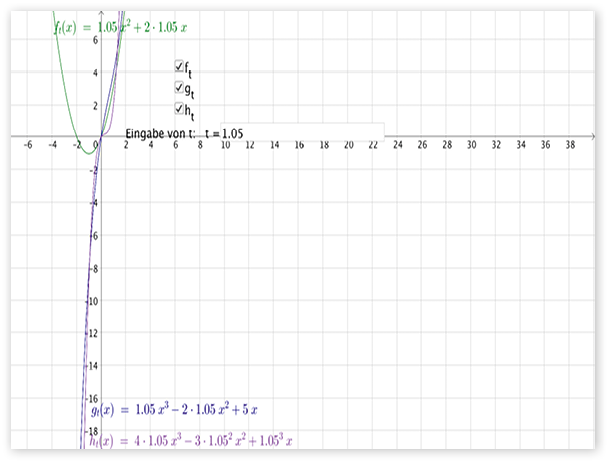The width and height of the screenshot is (609, 463).
Task: Click x-axis tick label 16
Action: [299, 145]
